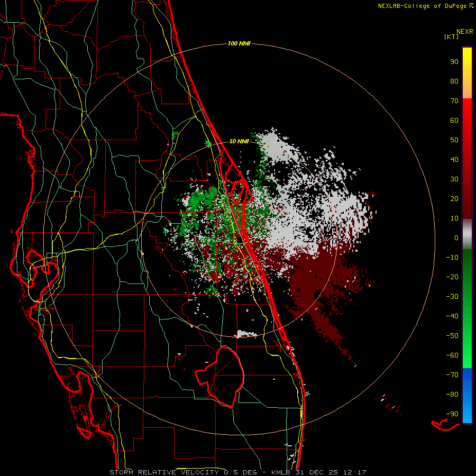
Task: Click the 40 value on velocity scale
Action: click(454, 159)
